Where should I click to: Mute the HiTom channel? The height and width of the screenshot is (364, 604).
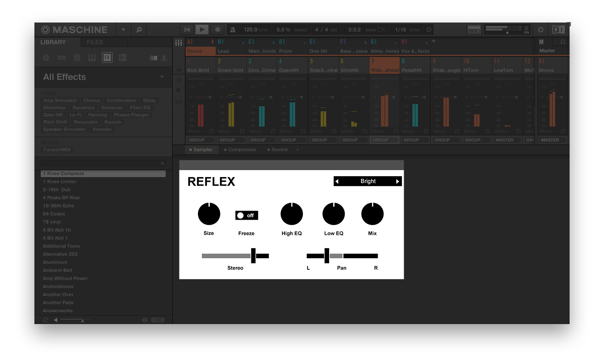pyautogui.click(x=470, y=132)
